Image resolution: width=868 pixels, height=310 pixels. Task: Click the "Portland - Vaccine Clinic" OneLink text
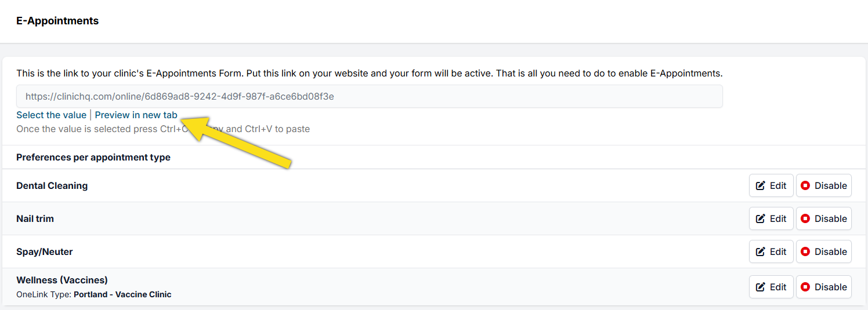click(x=122, y=294)
